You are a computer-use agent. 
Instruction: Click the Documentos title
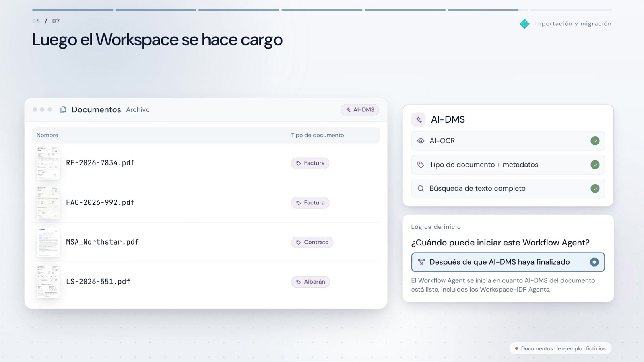pyautogui.click(x=96, y=110)
